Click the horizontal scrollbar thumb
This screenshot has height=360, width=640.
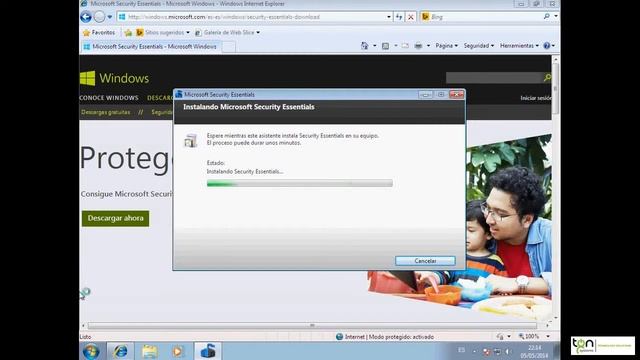pos(312,326)
